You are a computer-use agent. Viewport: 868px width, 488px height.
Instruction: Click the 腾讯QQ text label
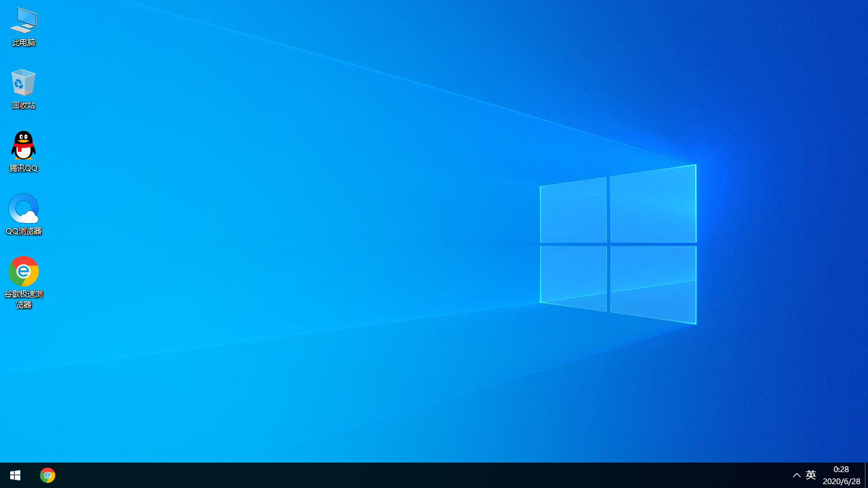[x=24, y=168]
